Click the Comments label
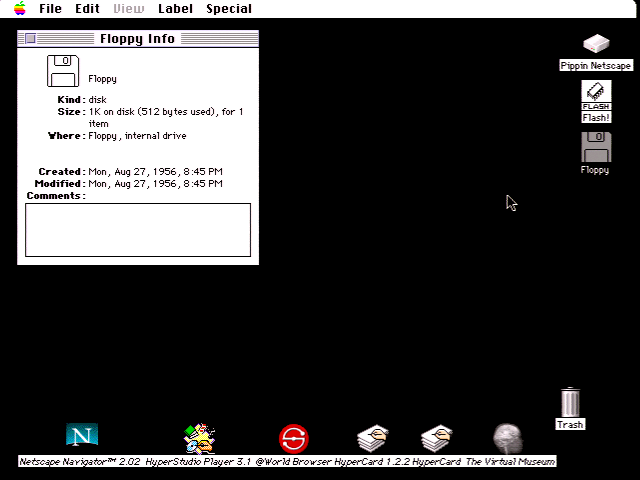 (56, 196)
